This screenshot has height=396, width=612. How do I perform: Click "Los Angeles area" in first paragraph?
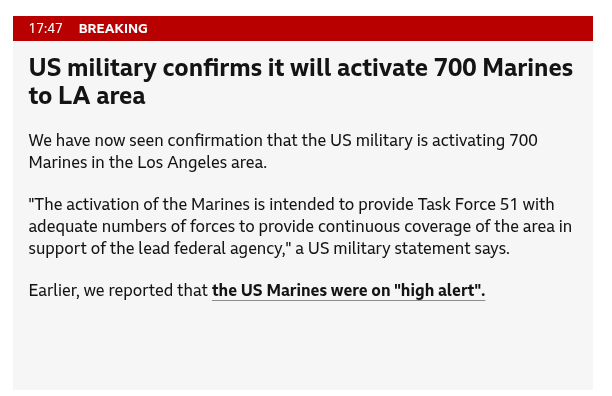pos(202,162)
